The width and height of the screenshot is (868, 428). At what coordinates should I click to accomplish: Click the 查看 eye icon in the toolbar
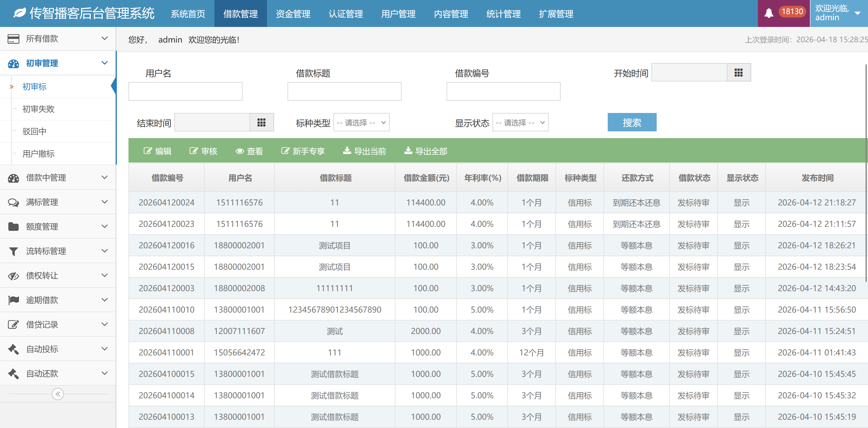point(239,151)
